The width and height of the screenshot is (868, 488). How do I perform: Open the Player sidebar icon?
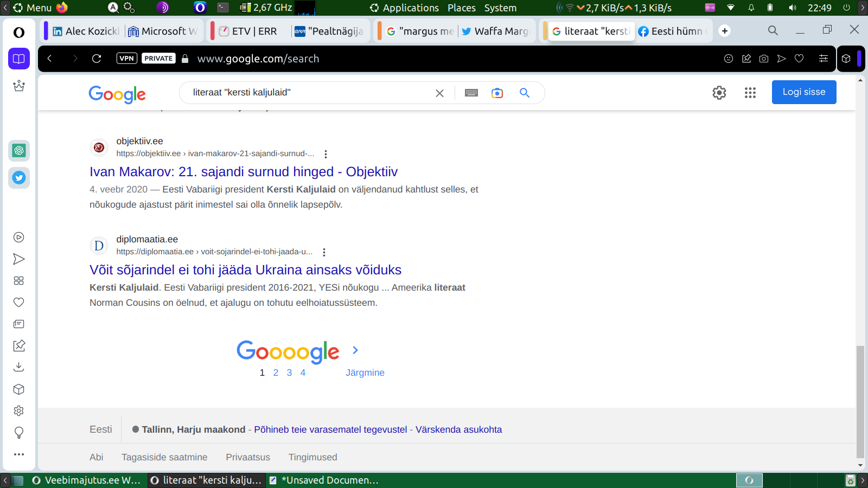tap(19, 237)
